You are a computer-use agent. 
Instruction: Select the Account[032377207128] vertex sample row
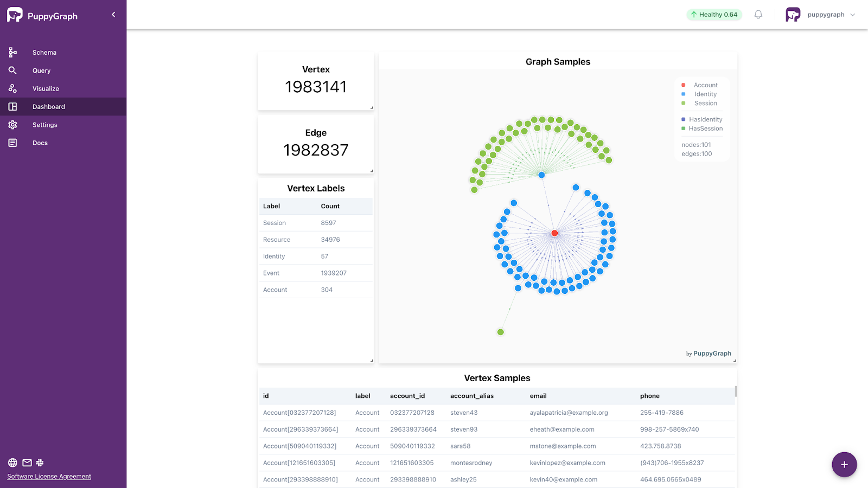pos(299,413)
